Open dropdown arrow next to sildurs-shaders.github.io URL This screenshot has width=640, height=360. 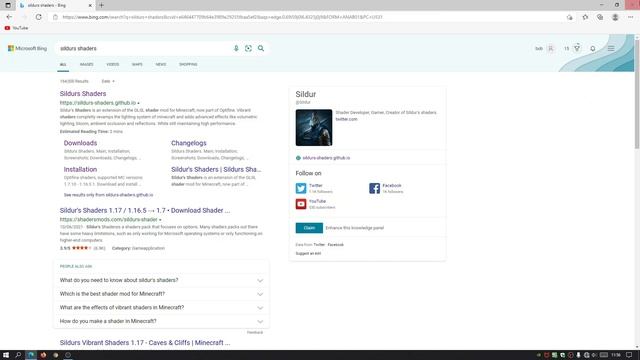[138, 103]
